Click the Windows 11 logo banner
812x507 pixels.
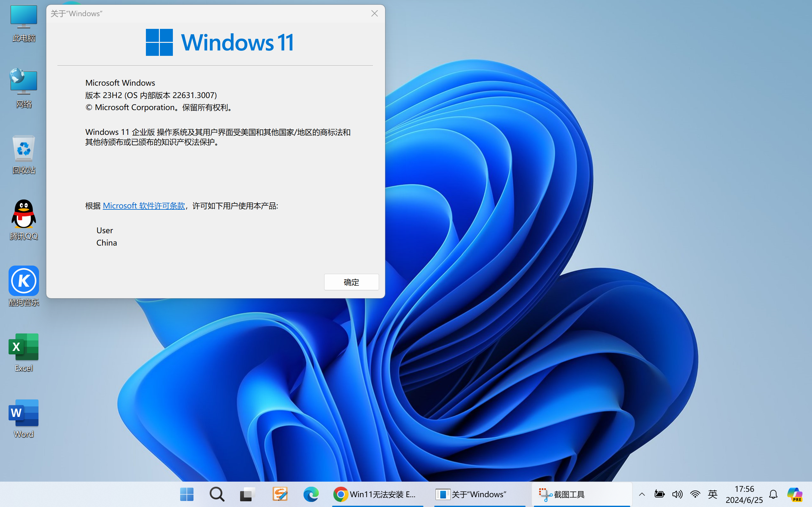point(219,42)
